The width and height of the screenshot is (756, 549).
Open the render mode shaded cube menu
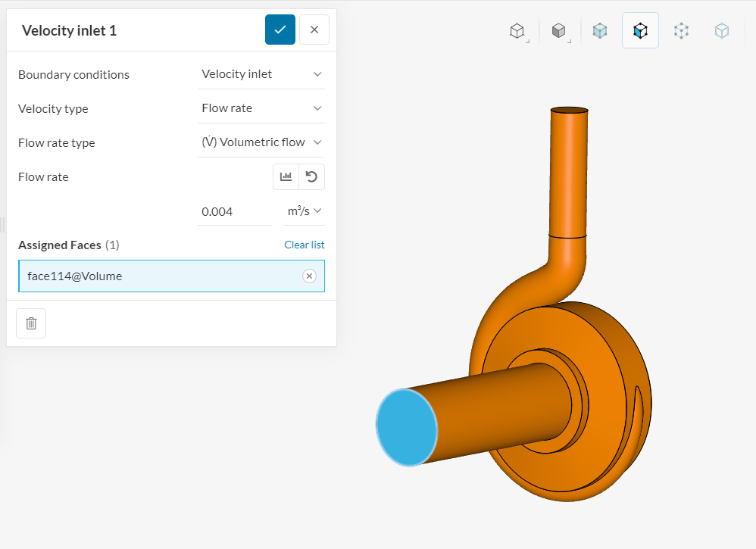coord(559,31)
